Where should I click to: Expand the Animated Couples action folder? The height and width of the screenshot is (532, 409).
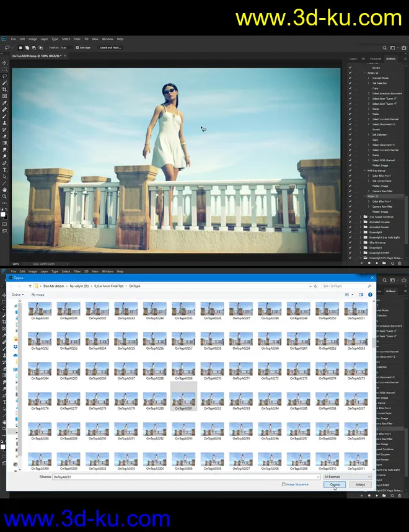click(361, 222)
